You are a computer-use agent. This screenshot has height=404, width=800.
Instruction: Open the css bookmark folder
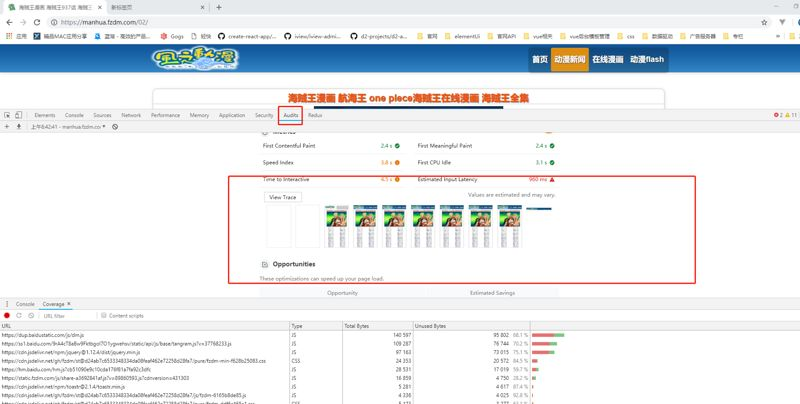tap(626, 36)
